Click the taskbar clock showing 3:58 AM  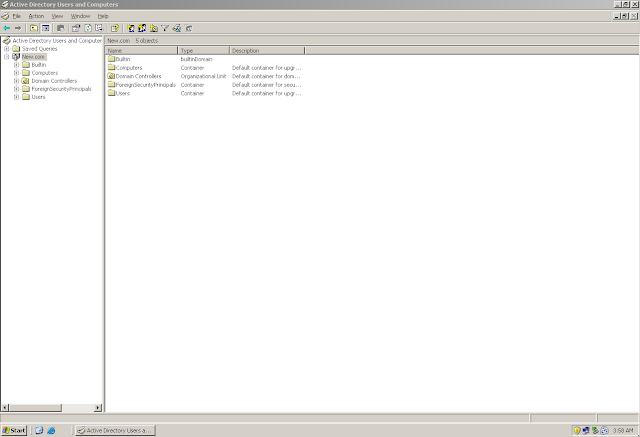tap(623, 430)
